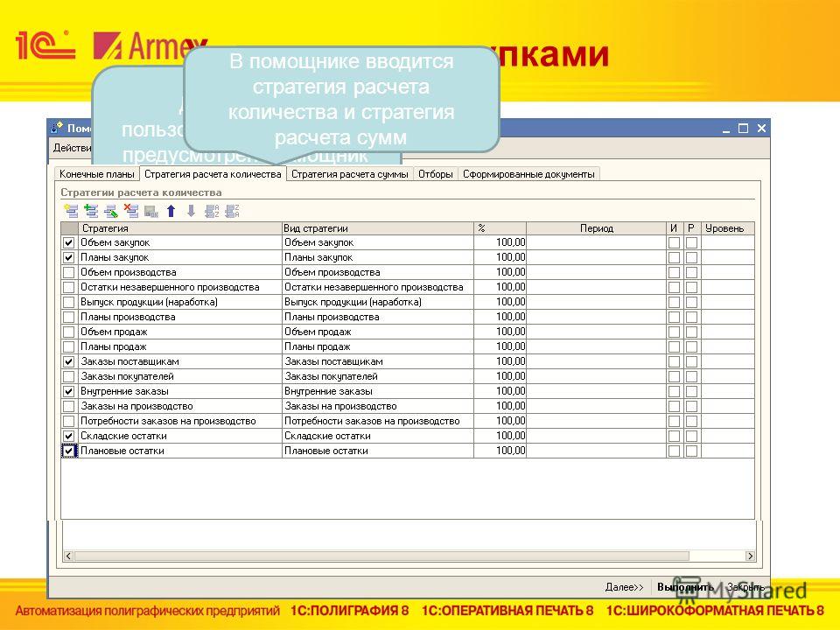Sort strategies descending Z-A icon
The image size is (840, 630).
(233, 211)
